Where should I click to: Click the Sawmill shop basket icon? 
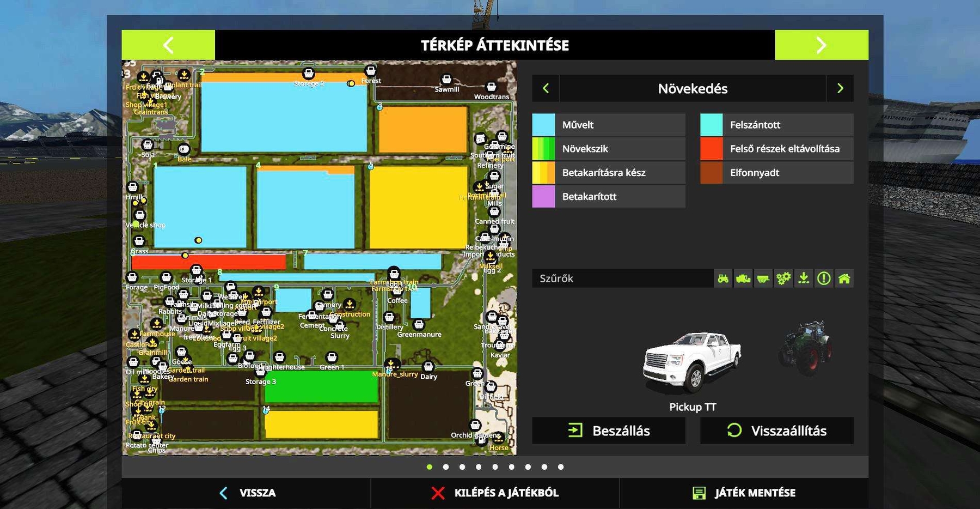[446, 80]
